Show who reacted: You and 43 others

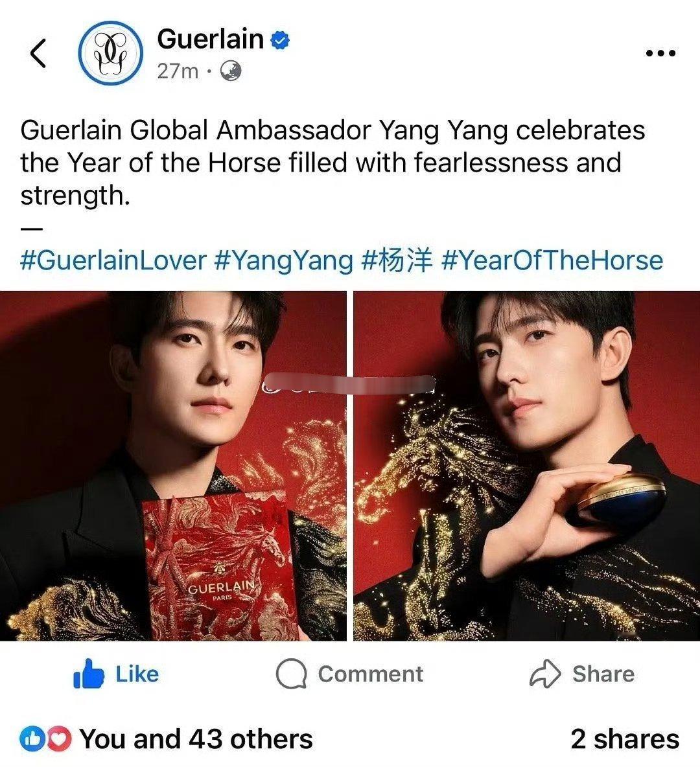pos(196,739)
